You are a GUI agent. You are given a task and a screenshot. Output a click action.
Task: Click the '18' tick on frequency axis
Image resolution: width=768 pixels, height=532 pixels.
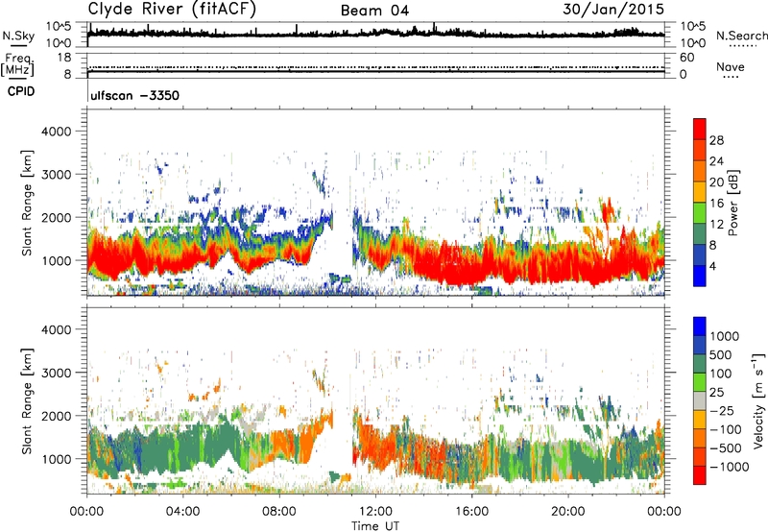(64, 58)
